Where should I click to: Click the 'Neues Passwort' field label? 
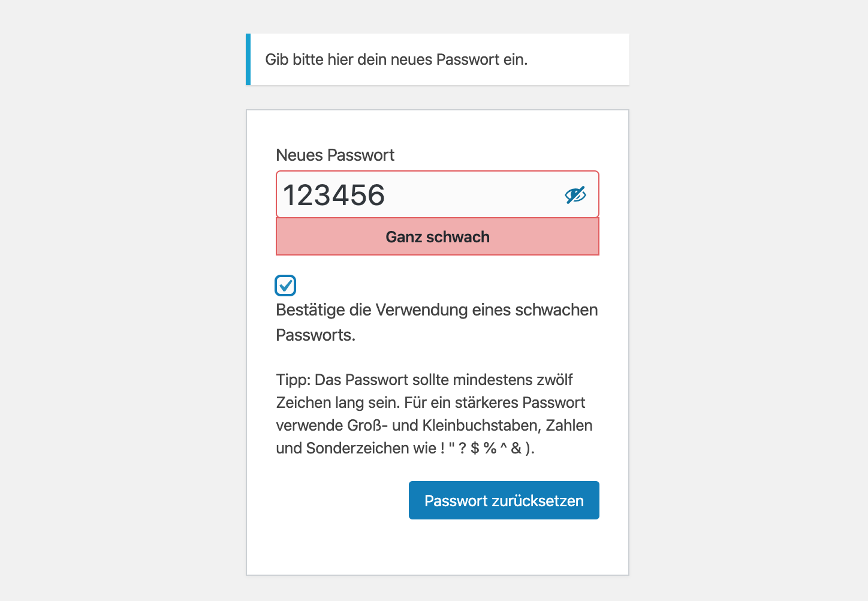(335, 155)
